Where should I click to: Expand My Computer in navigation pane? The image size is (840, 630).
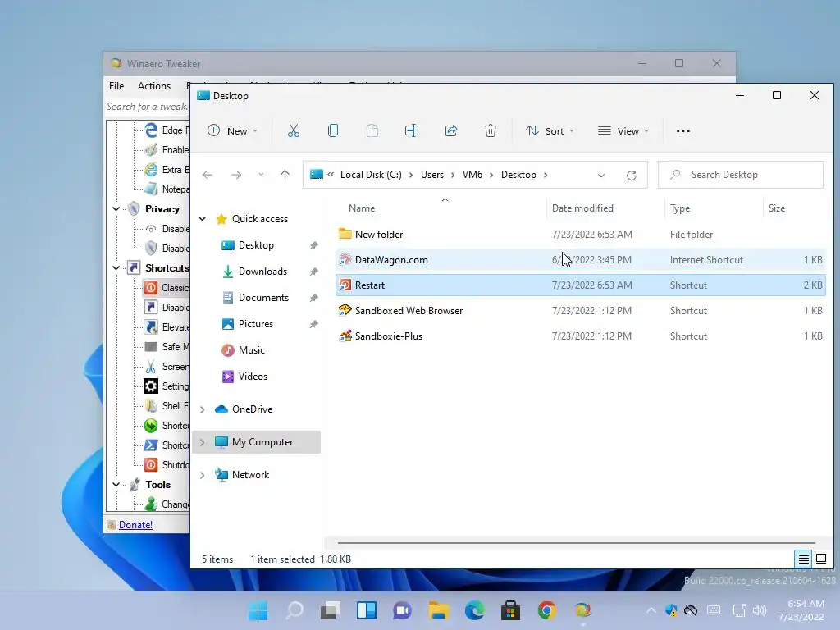coord(203,442)
